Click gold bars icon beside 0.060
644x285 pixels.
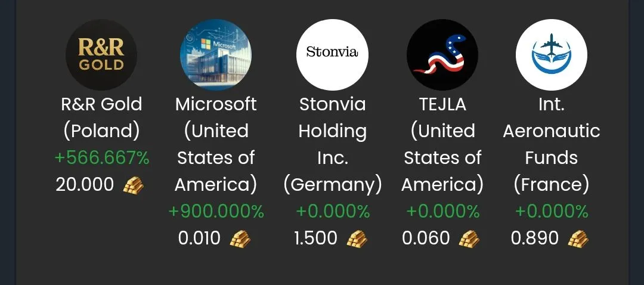click(469, 238)
